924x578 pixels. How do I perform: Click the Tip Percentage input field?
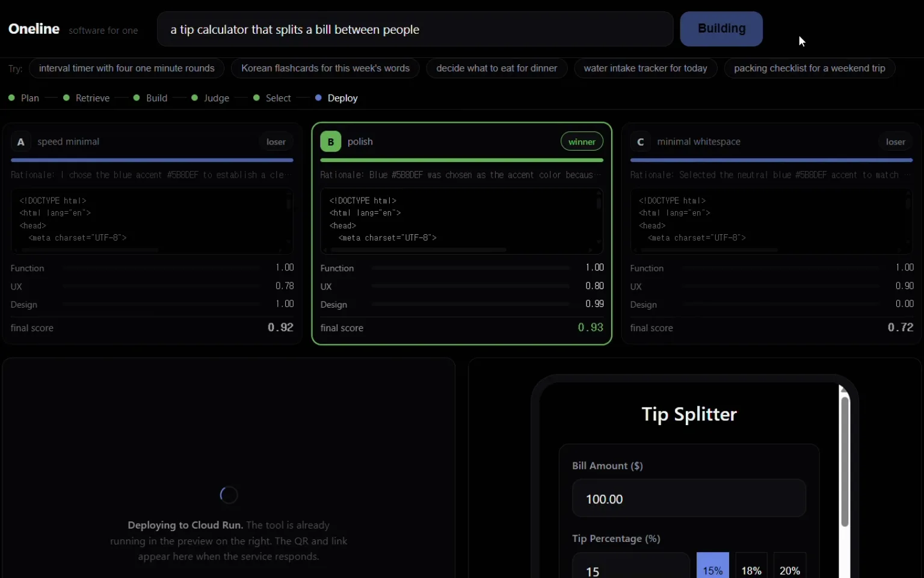tap(630, 566)
